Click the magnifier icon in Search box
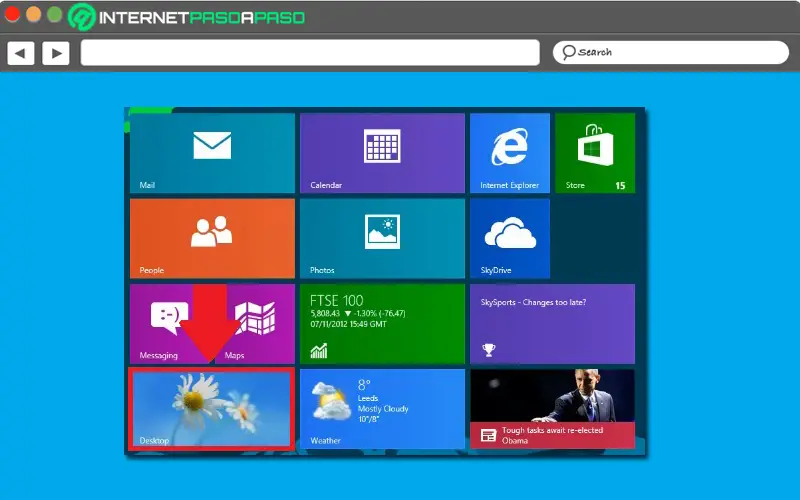The width and height of the screenshot is (800, 500). (x=568, y=52)
